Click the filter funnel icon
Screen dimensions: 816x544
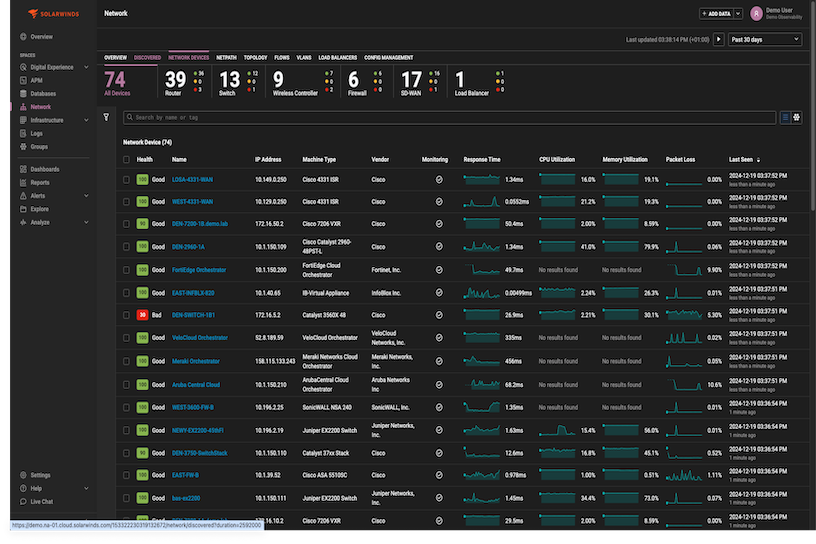coord(107,117)
